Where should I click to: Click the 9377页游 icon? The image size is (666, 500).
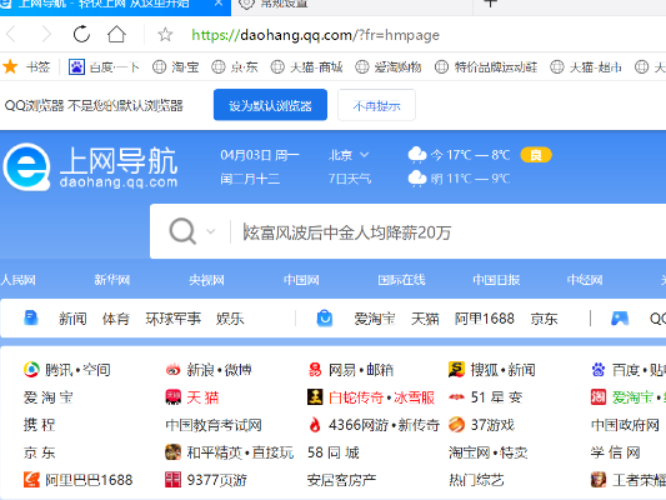click(173, 480)
